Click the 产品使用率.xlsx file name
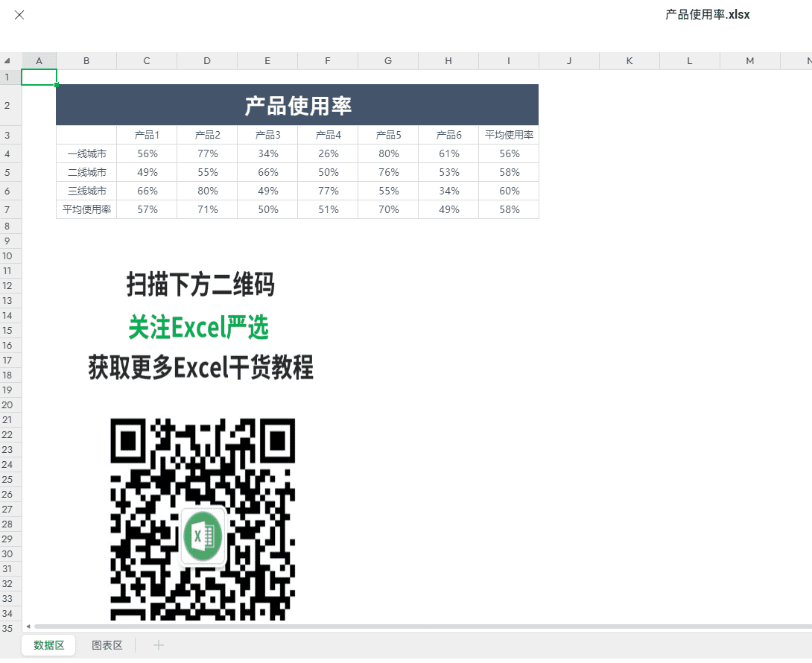The image size is (812, 663). 708,14
